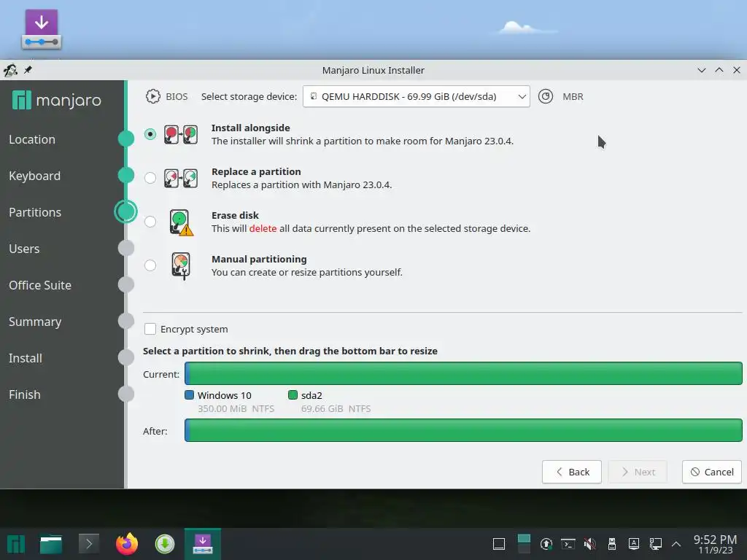
Task: Open the storage device dropdown
Action: [x=417, y=96]
